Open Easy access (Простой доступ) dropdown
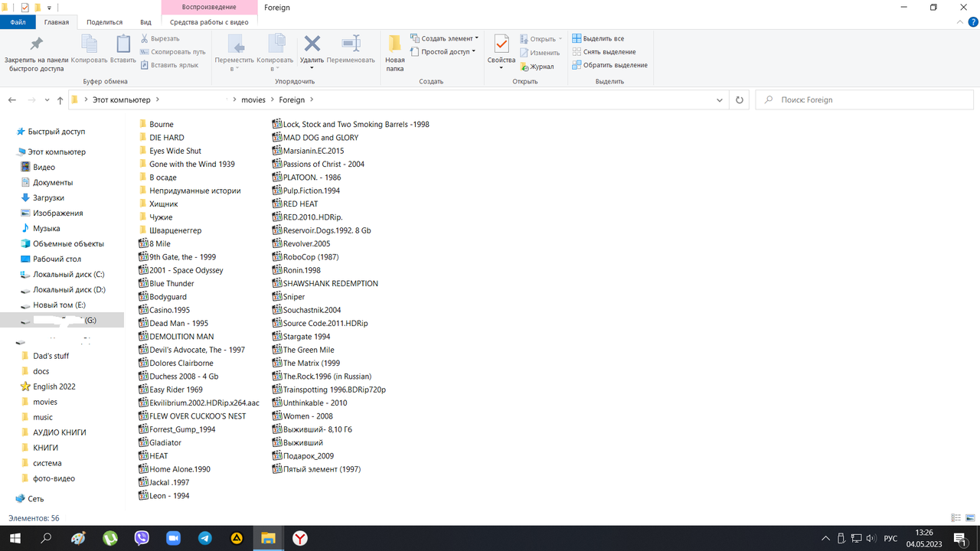This screenshot has height=551, width=980. tap(443, 52)
